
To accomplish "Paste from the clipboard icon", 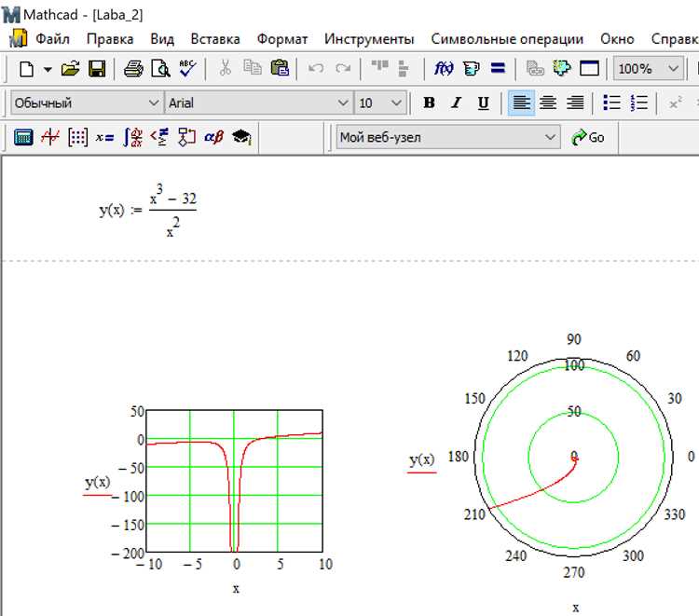I will click(x=280, y=68).
